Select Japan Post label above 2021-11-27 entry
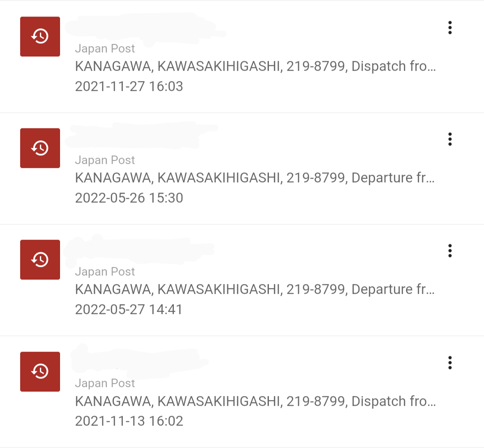Image resolution: width=484 pixels, height=448 pixels. tap(105, 49)
